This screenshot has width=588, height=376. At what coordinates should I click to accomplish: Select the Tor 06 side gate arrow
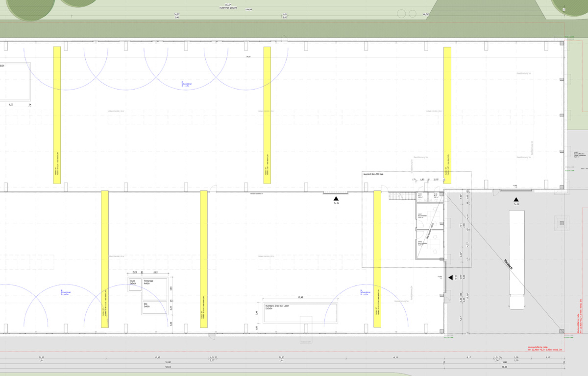pyautogui.click(x=450, y=278)
